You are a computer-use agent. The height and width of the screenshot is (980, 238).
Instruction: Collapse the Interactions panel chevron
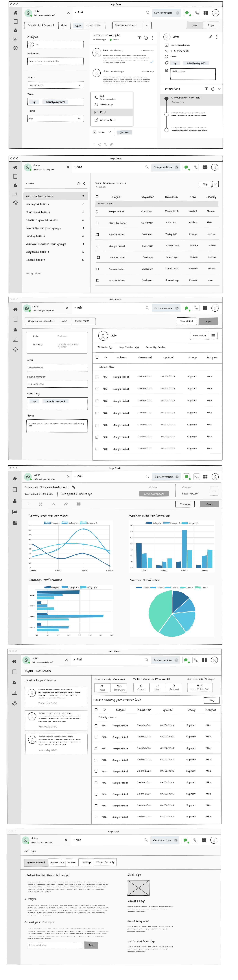pos(219,89)
